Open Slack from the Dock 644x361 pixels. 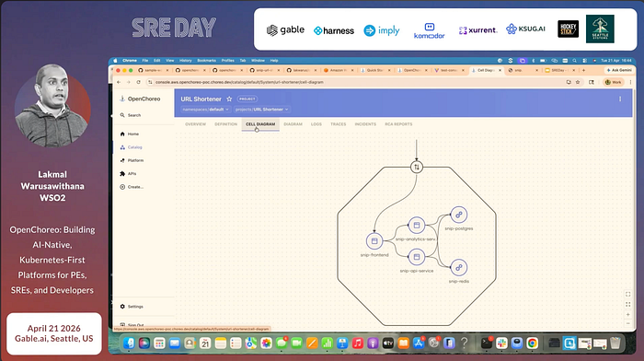click(501, 343)
